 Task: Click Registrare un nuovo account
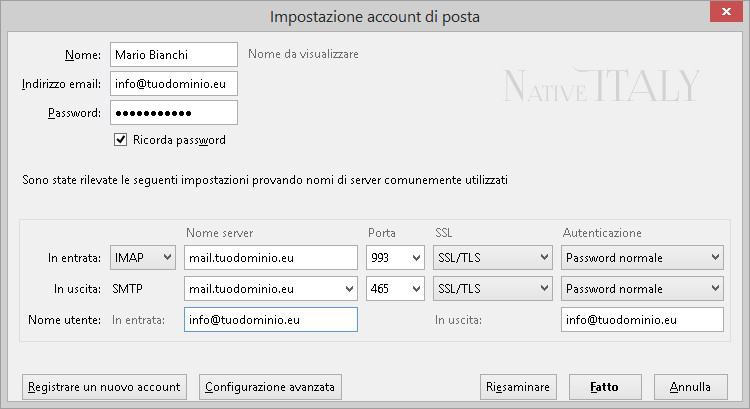(x=104, y=387)
